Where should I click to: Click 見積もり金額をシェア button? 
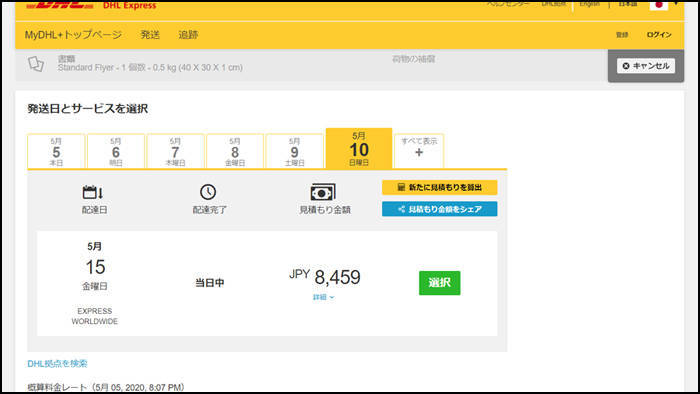pyautogui.click(x=440, y=209)
